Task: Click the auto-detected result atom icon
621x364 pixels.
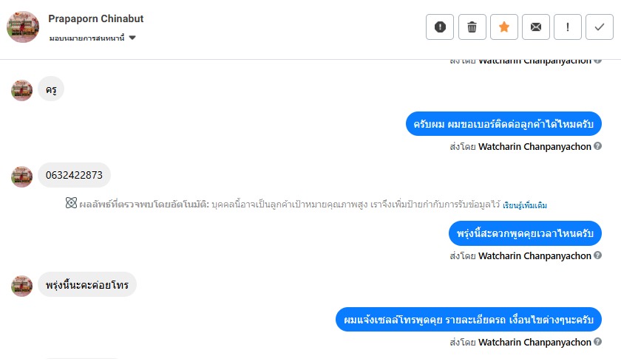Action: tap(71, 204)
